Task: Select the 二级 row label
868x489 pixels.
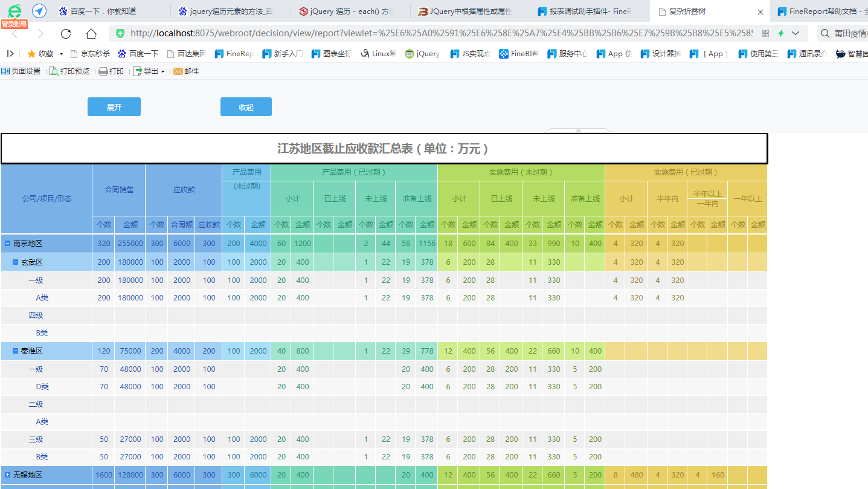Action: coord(36,404)
